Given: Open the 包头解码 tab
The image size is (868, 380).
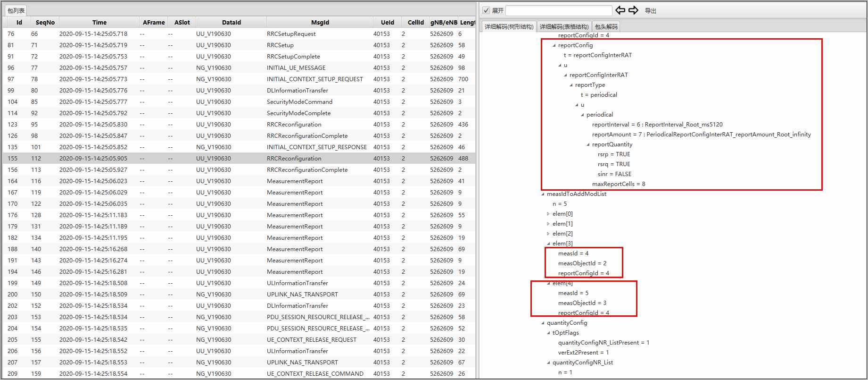Looking at the screenshot, I should coord(606,27).
